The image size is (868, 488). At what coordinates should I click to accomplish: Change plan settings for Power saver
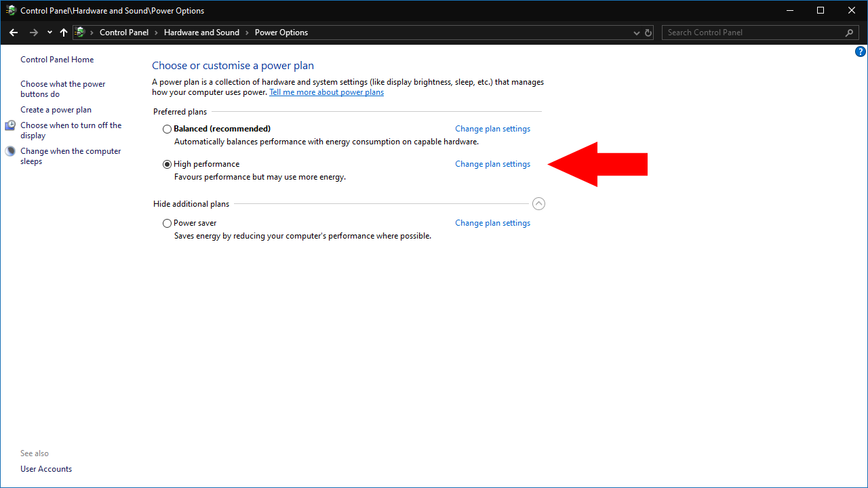pyautogui.click(x=492, y=223)
